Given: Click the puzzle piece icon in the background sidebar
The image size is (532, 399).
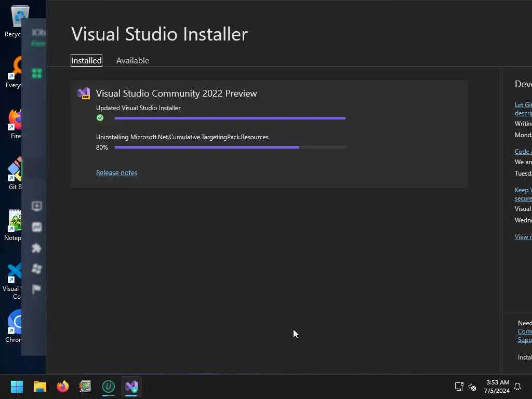Looking at the screenshot, I should click(x=37, y=248).
